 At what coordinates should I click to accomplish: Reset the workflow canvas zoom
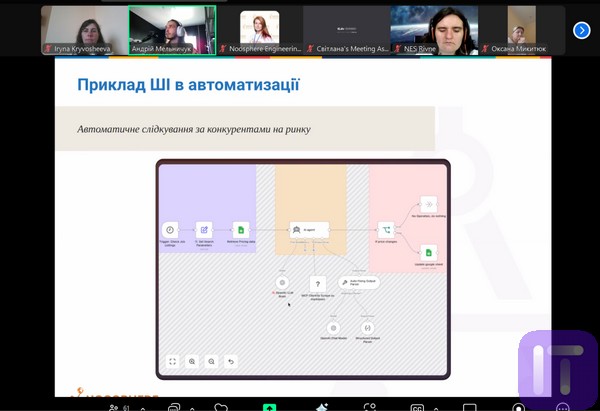point(231,361)
